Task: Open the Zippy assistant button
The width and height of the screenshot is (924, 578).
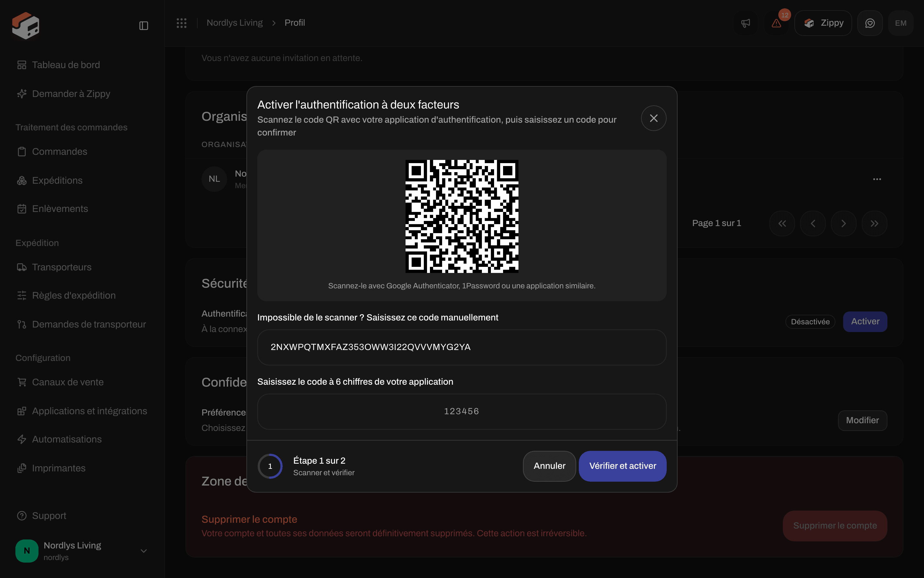Action: tap(823, 23)
